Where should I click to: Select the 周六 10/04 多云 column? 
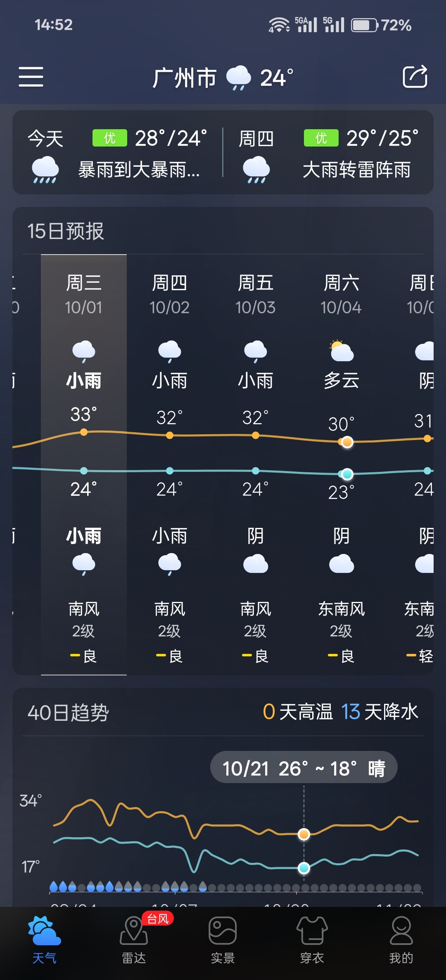342,465
